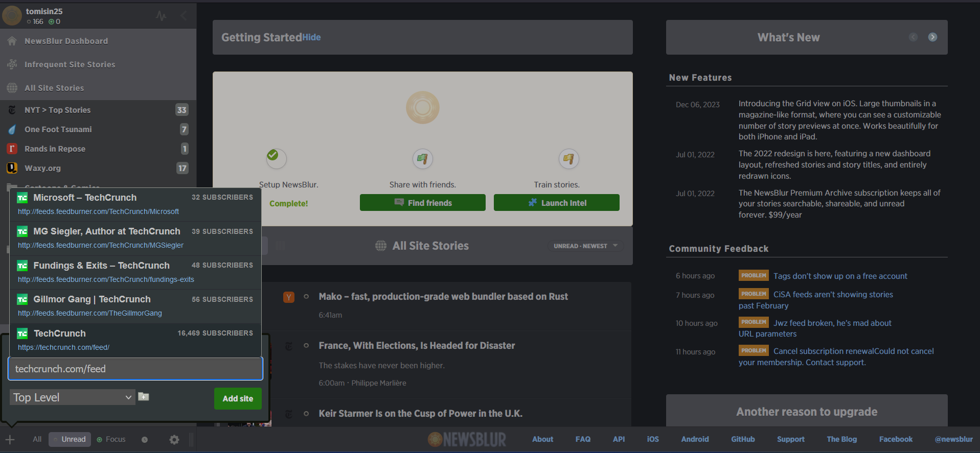Choose MG Siegler, Author at TechCrunch result
The width and height of the screenshot is (980, 453).
135,238
